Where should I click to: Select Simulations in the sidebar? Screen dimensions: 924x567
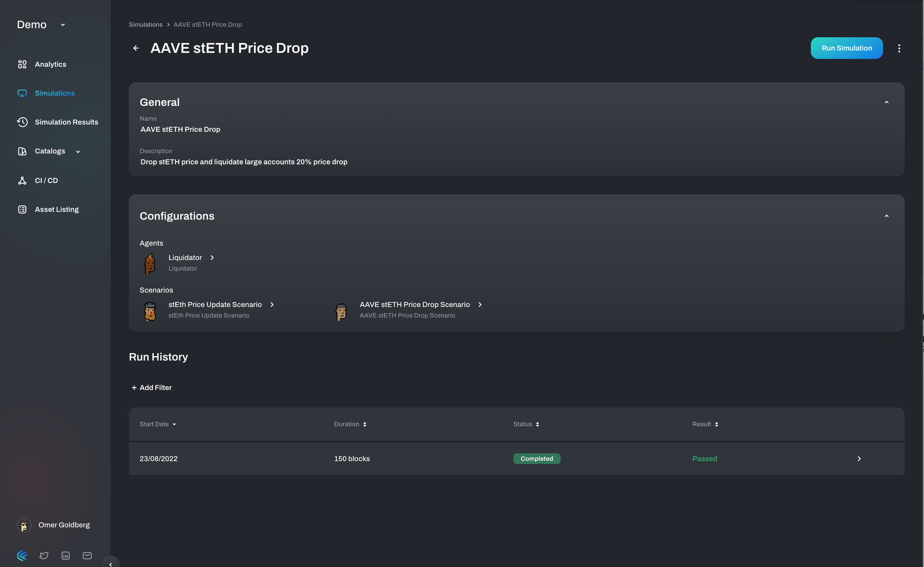pos(55,93)
